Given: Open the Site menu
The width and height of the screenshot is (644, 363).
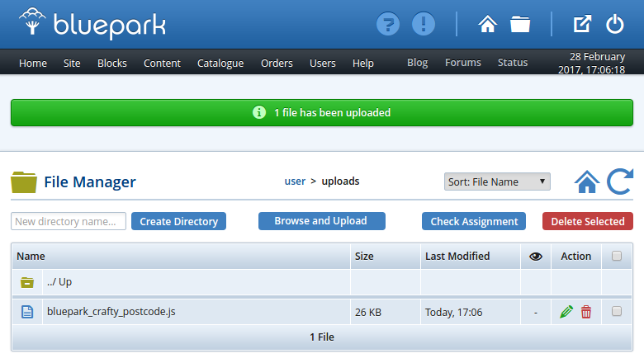Looking at the screenshot, I should pos(72,64).
